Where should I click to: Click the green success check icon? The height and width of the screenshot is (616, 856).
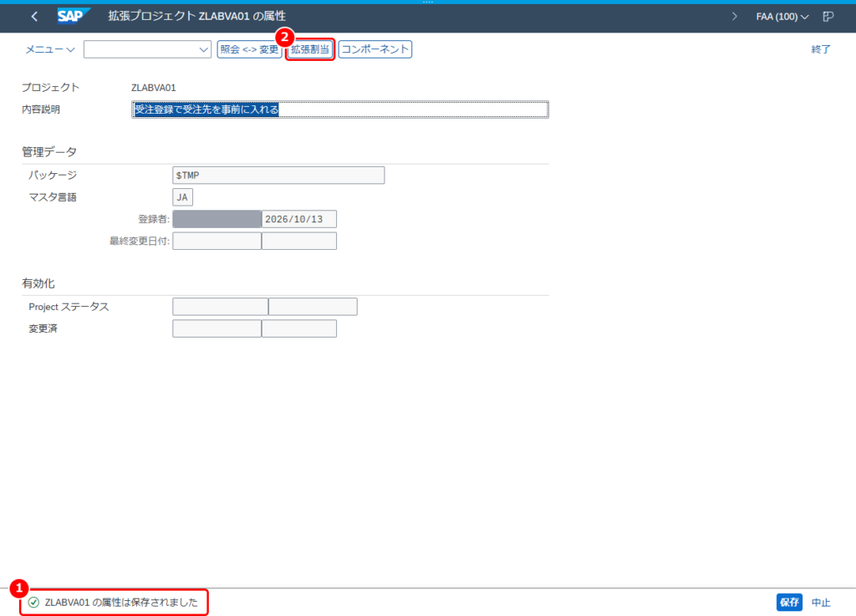pos(33,603)
